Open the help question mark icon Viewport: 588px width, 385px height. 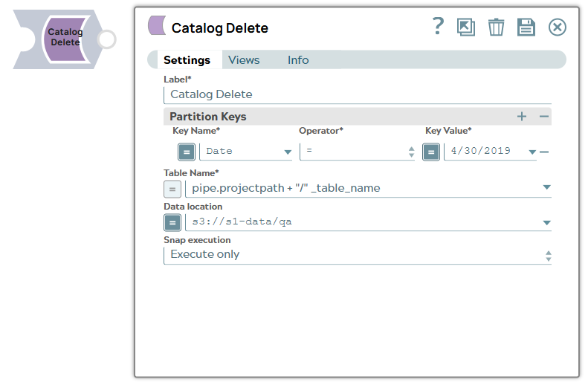point(439,27)
